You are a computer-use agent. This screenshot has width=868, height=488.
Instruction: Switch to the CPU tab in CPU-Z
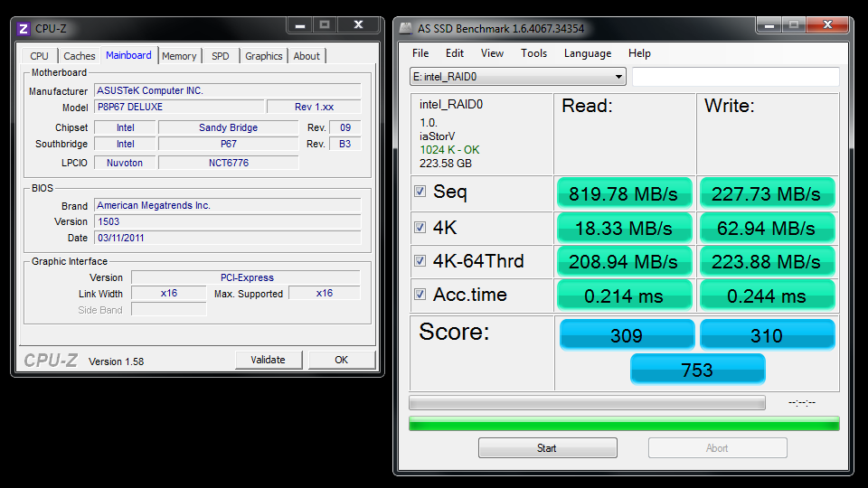tap(39, 56)
